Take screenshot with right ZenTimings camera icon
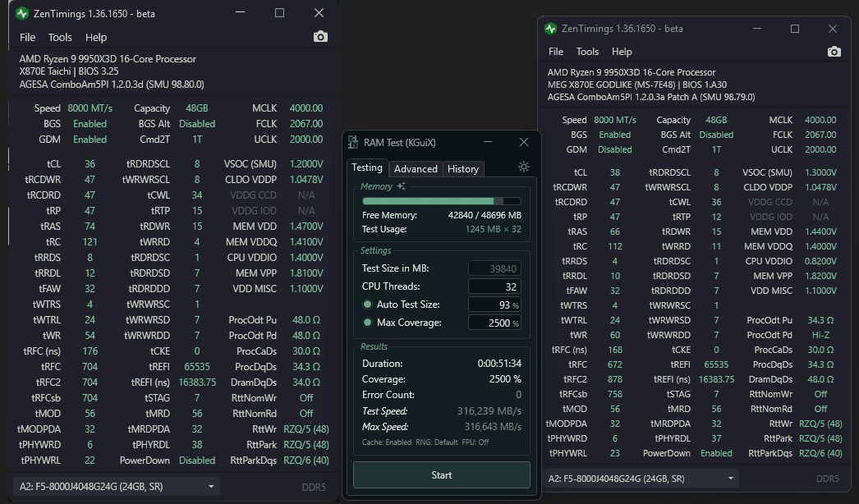The height and width of the screenshot is (504, 859). coord(834,52)
